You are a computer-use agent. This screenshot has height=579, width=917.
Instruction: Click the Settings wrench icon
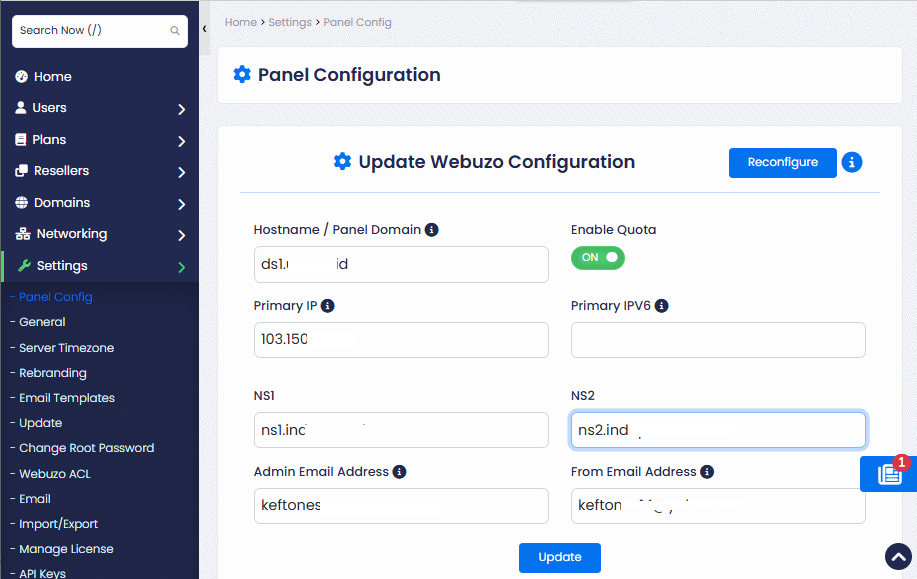24,266
